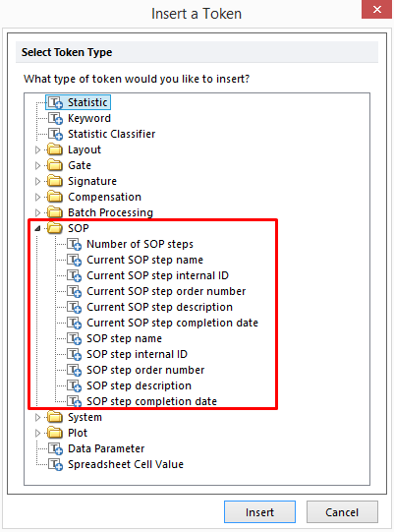Select the Data Parameter label

pyautogui.click(x=106, y=448)
